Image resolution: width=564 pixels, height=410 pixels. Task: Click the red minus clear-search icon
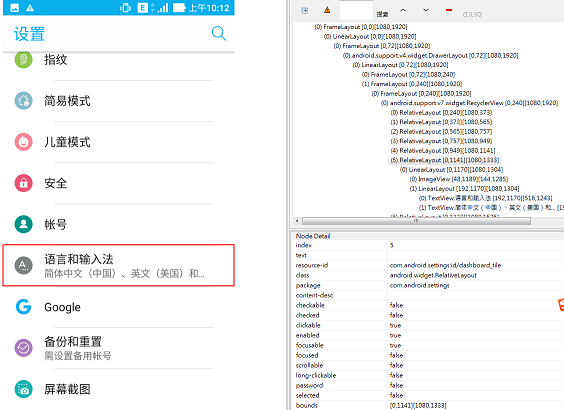tap(449, 10)
